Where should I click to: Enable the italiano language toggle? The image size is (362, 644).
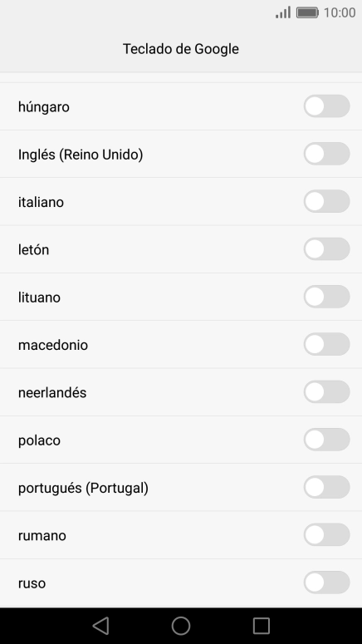click(x=326, y=202)
